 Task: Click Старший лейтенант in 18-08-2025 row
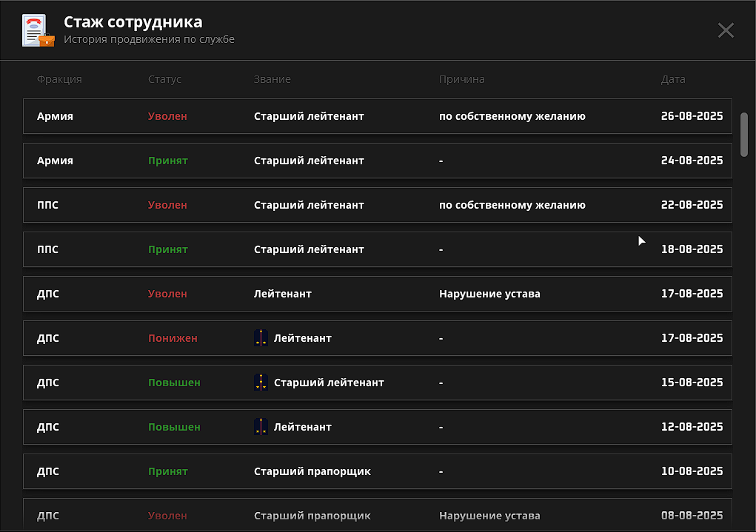[309, 249]
